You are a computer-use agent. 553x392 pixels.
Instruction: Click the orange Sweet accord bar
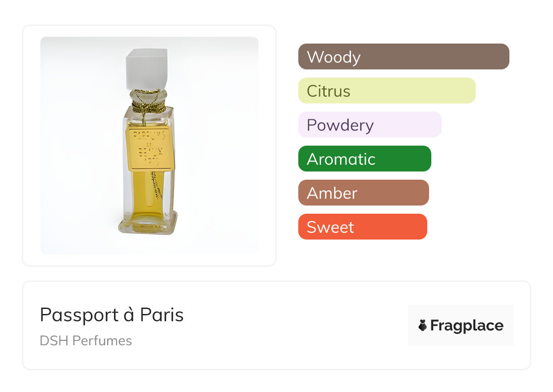(x=362, y=227)
